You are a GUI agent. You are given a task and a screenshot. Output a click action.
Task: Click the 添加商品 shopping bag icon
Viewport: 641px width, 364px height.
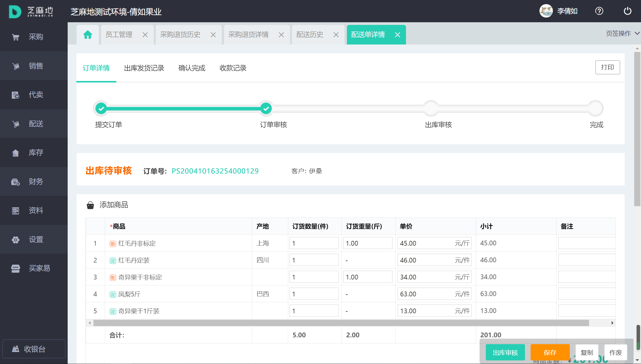point(90,205)
